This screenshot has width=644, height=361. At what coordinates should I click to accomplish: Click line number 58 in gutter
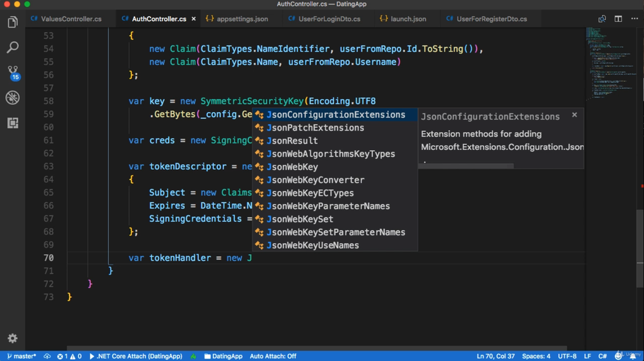tap(48, 101)
